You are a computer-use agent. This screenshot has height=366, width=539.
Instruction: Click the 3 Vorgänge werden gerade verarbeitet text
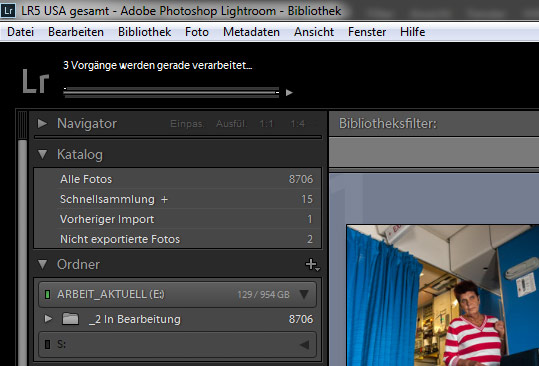158,65
